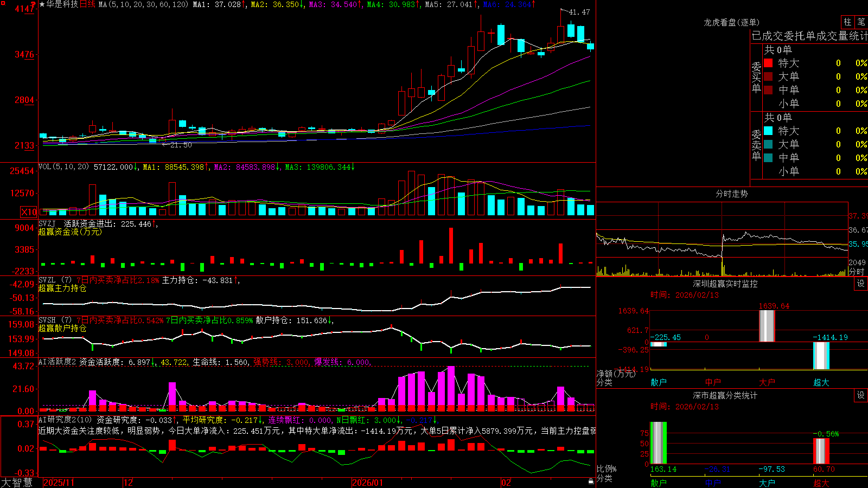Click the 4147 price axis label
868x488 pixels.
(24, 9)
